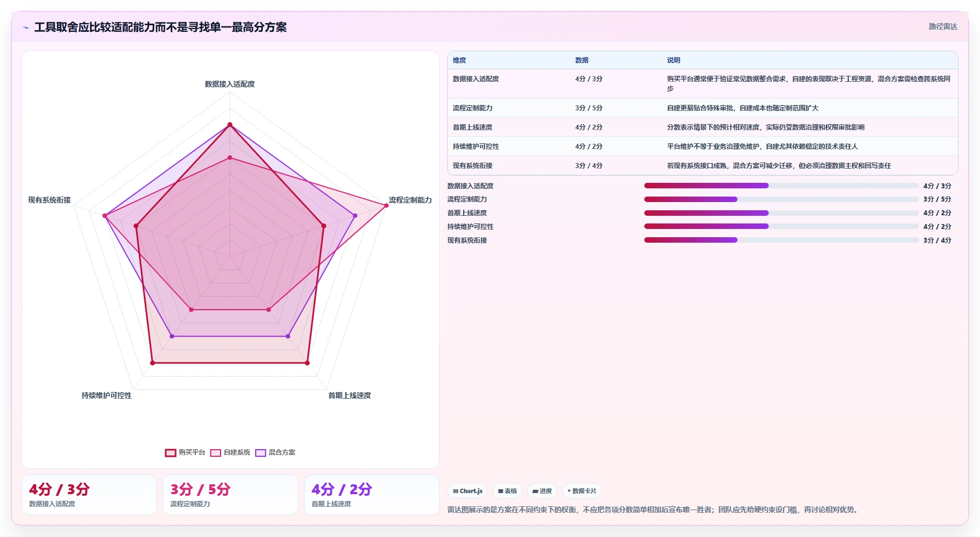Click the 数据接入适配度 progress bar
Viewport: 980px width, 537px height.
coord(781,186)
